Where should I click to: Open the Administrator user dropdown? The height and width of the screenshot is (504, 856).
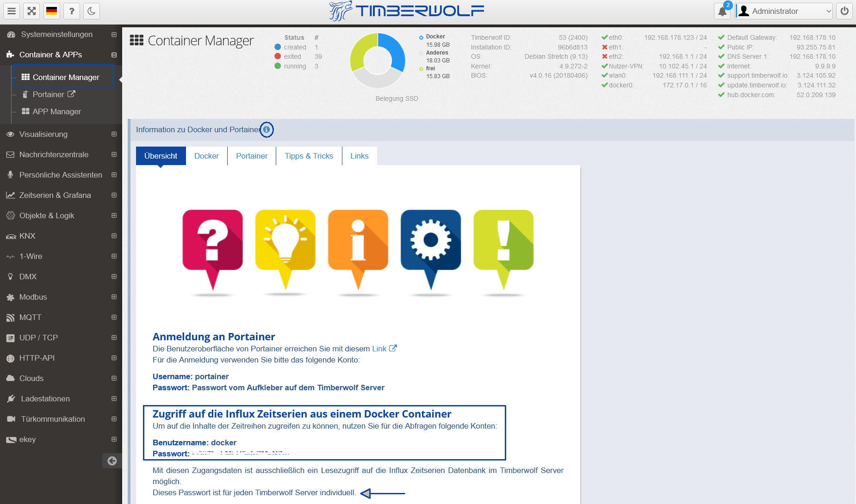pos(784,11)
